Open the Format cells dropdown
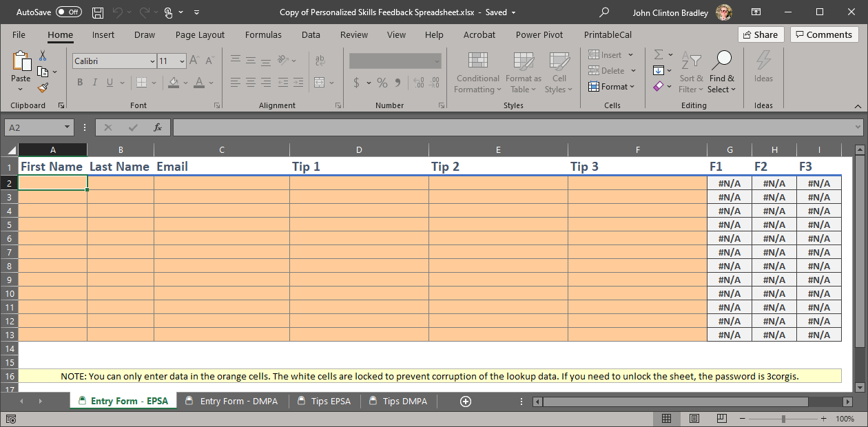Viewport: 868px width, 427px height. [611, 87]
